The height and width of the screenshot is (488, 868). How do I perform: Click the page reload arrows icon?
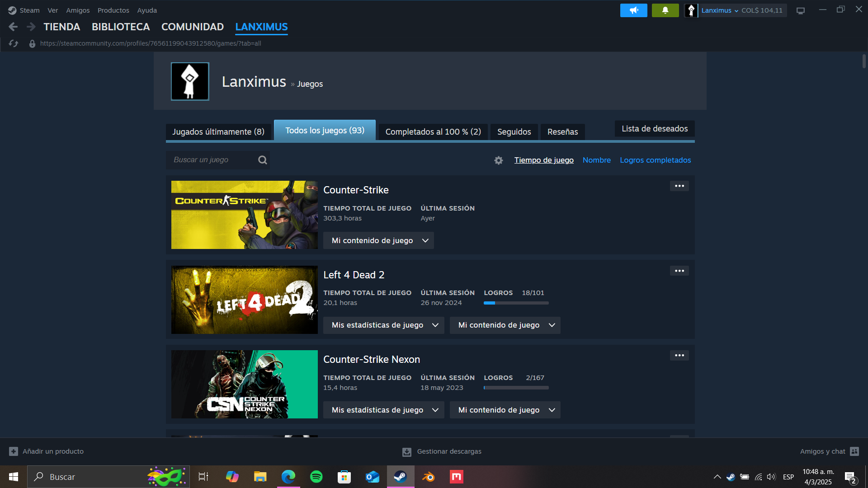pyautogui.click(x=14, y=43)
